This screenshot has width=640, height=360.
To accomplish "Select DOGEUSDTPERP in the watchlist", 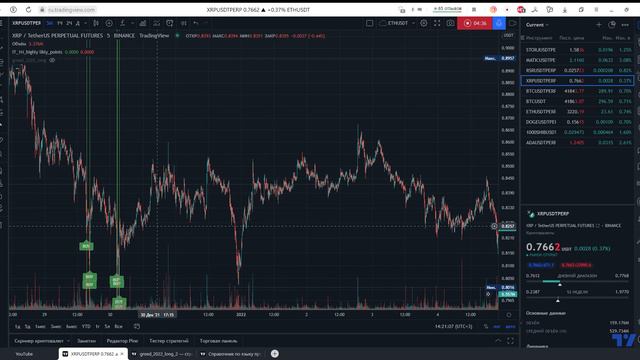I will 578,122.
